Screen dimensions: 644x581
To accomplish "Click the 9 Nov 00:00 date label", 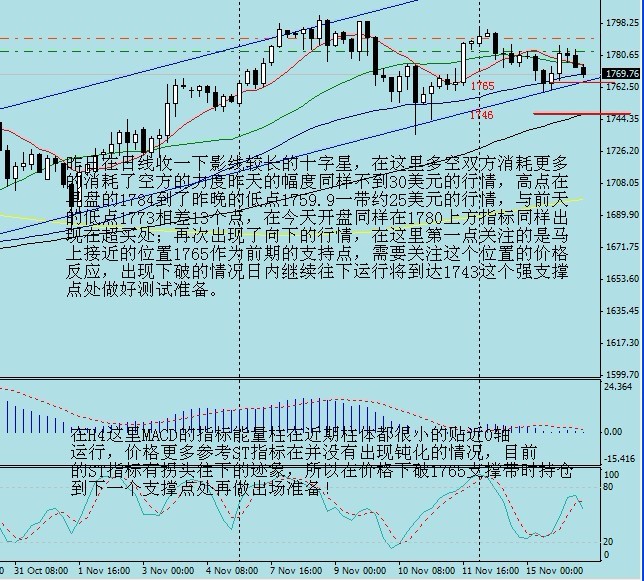I will tap(360, 571).
